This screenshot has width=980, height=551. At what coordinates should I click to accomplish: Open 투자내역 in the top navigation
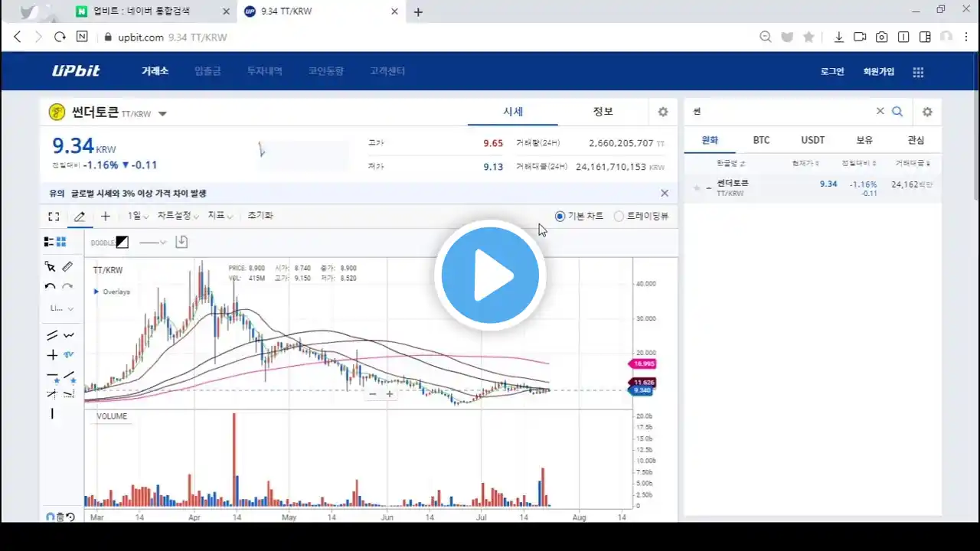tap(264, 71)
